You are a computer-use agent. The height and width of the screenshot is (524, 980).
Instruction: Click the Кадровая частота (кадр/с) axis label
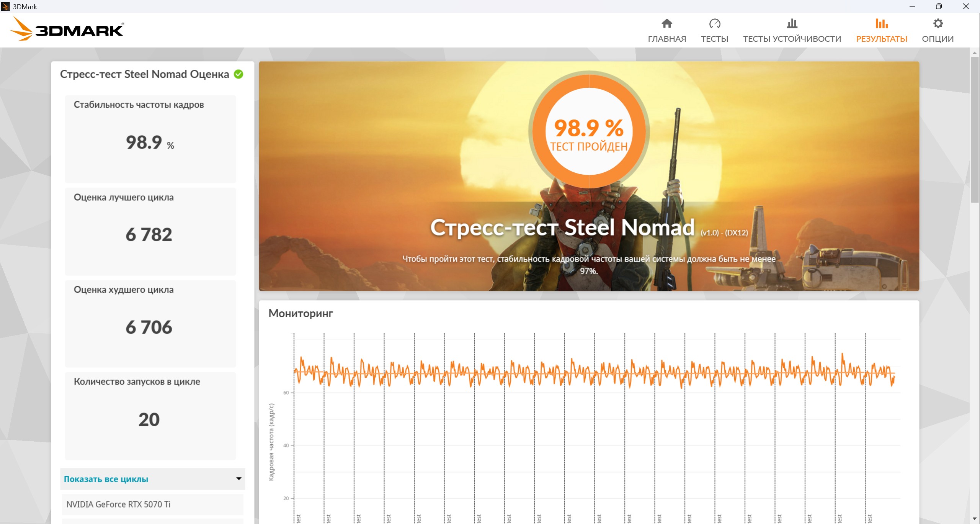271,442
